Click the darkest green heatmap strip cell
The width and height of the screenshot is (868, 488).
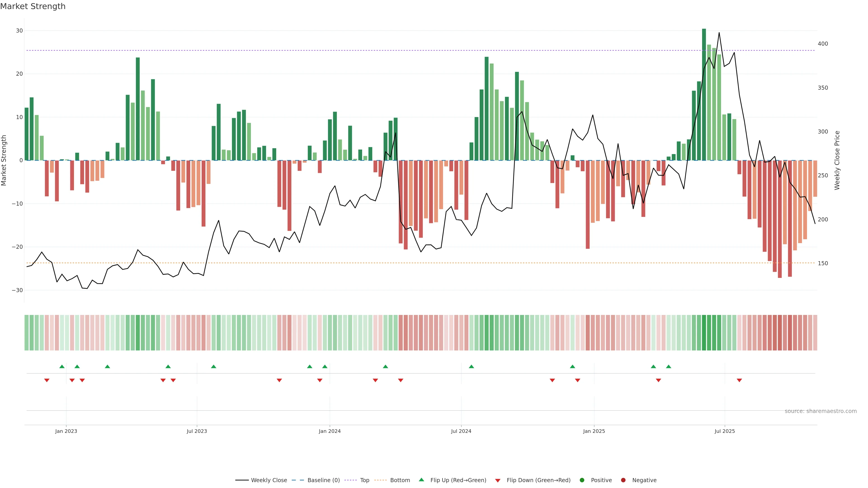coord(704,333)
